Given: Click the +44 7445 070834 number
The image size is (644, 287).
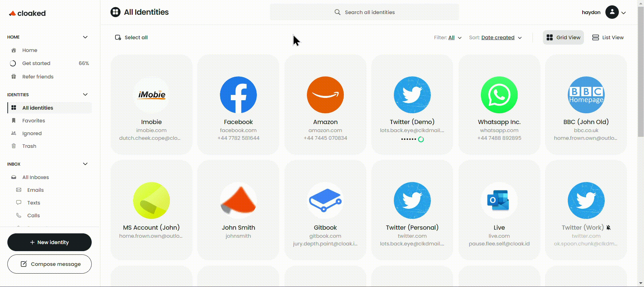Looking at the screenshot, I should (x=325, y=138).
